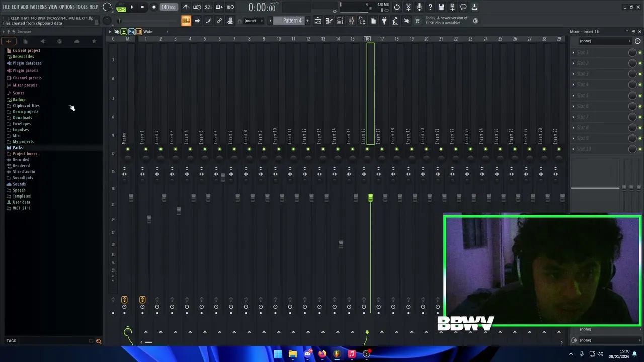Toggle mute LED on Insert 1

tap(146, 149)
